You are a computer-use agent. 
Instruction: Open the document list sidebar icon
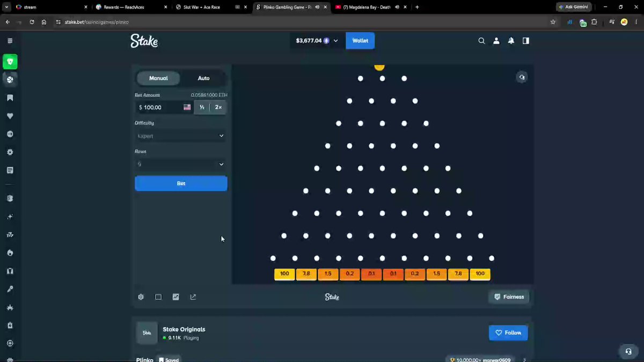tap(10, 170)
